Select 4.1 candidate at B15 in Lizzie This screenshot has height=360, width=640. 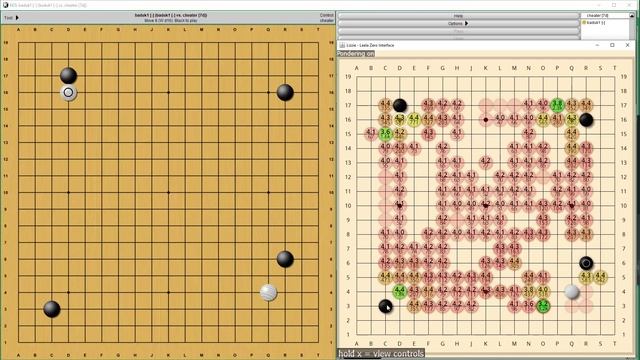tap(371, 133)
